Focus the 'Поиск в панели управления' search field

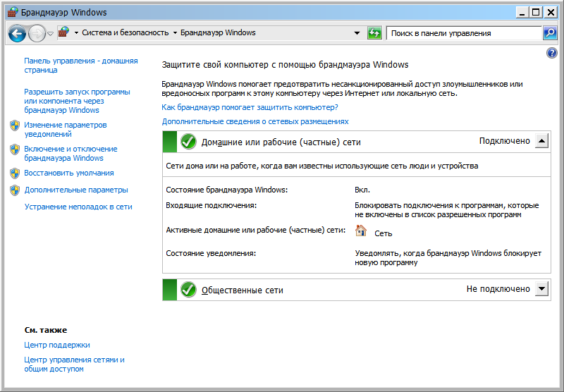coord(464,33)
